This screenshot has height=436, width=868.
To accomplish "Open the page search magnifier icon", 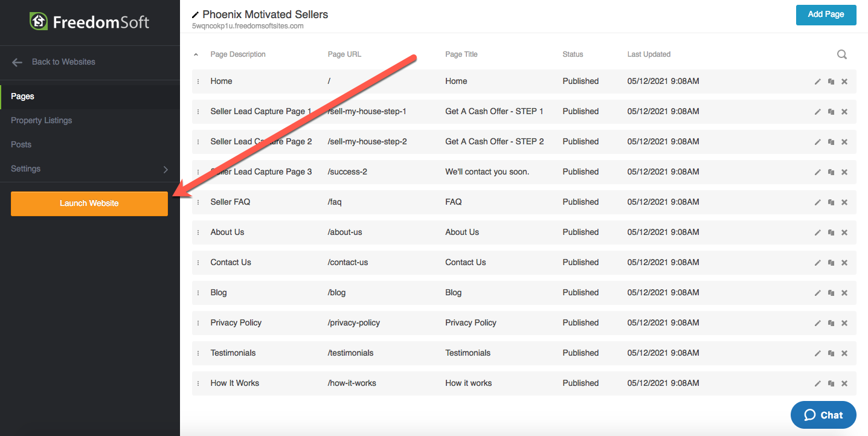I will (x=841, y=54).
